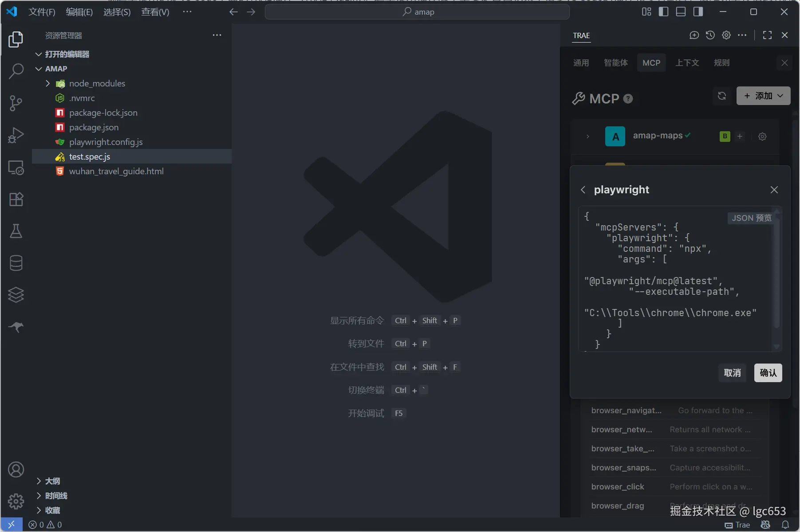This screenshot has height=532, width=800.
Task: Click the kangaroo icon in activity bar
Action: point(16,327)
